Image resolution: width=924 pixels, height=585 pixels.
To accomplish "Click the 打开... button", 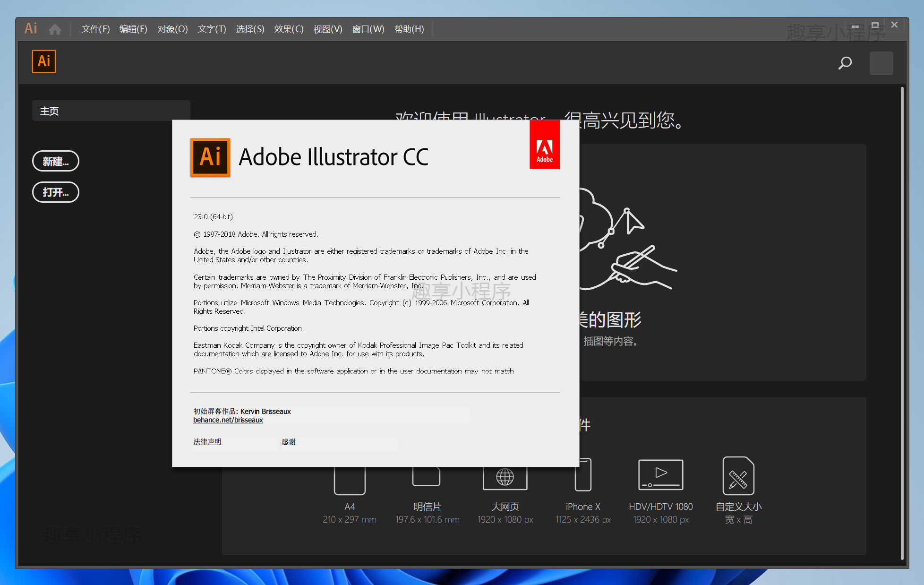I will [x=56, y=192].
